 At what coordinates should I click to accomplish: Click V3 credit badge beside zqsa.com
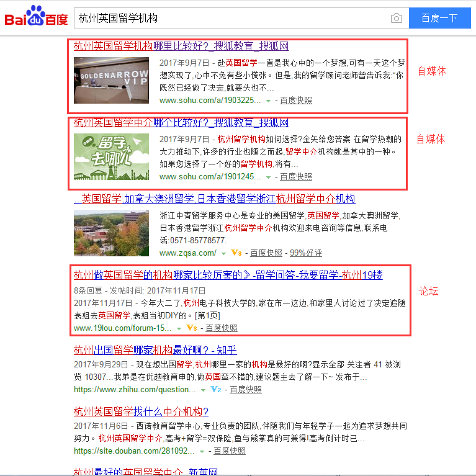coord(236,253)
